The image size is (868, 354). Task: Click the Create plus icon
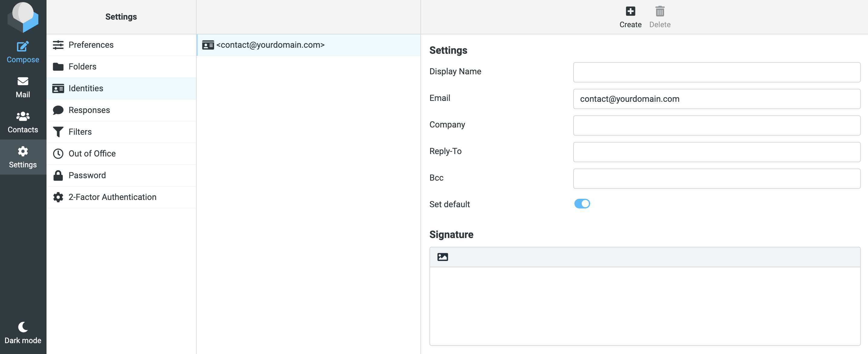(630, 11)
